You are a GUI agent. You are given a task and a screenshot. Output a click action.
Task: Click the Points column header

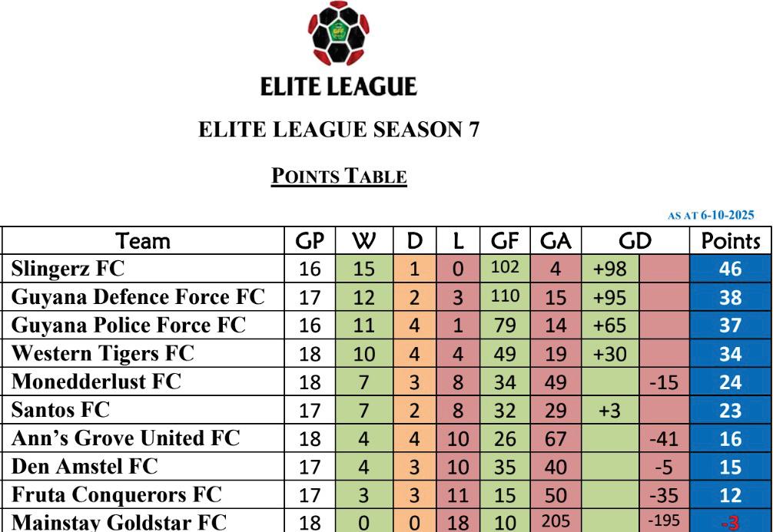[x=730, y=242]
